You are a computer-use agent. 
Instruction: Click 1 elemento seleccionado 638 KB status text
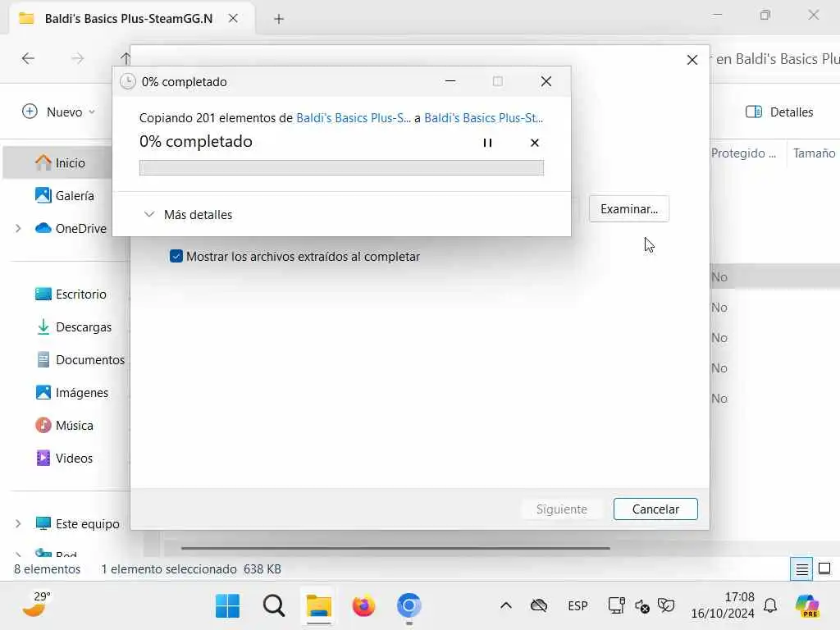pyautogui.click(x=191, y=569)
